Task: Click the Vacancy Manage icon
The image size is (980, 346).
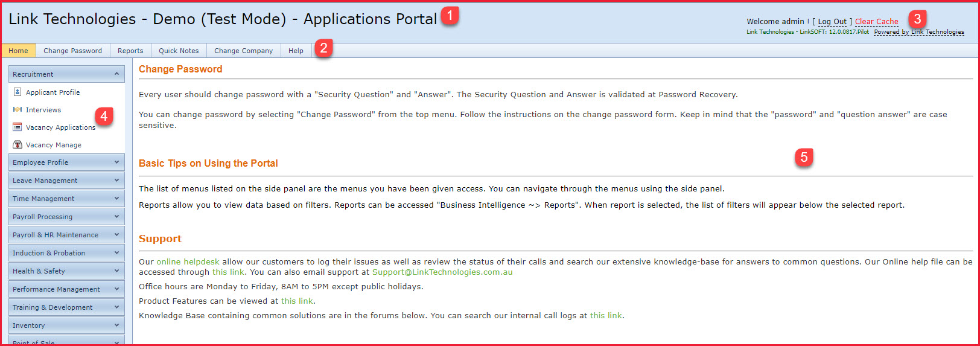Action: pos(17,145)
